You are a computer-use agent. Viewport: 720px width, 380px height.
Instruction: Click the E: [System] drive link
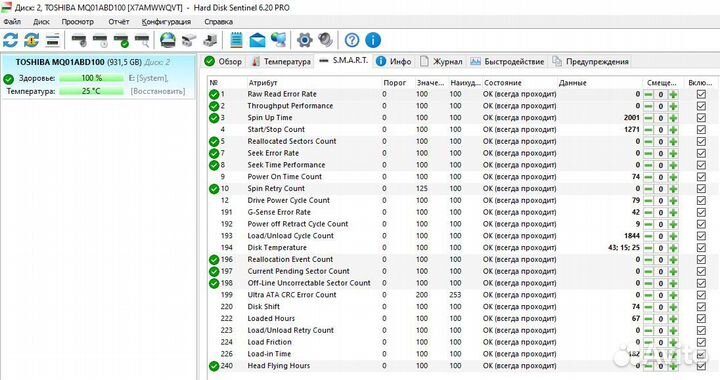148,78
